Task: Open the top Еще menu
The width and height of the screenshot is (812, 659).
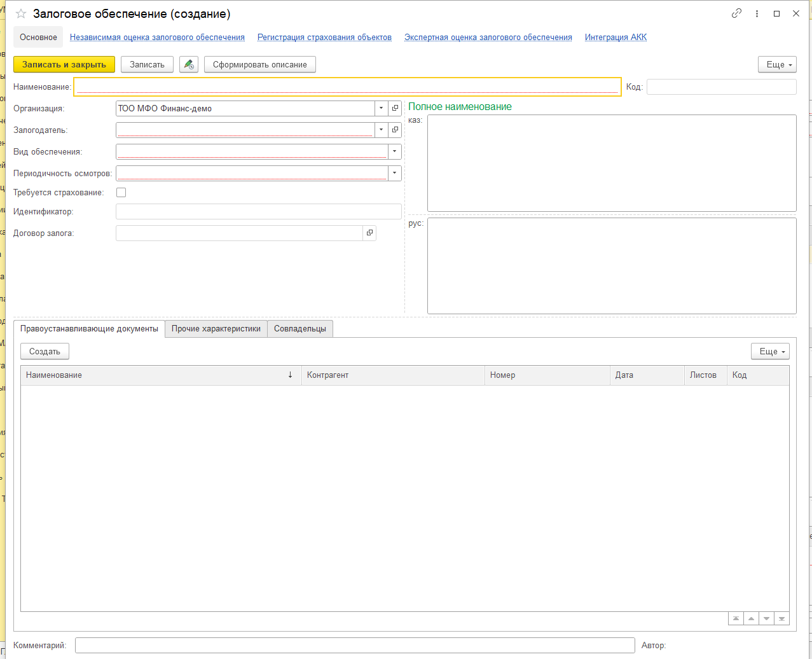Action: (x=777, y=64)
